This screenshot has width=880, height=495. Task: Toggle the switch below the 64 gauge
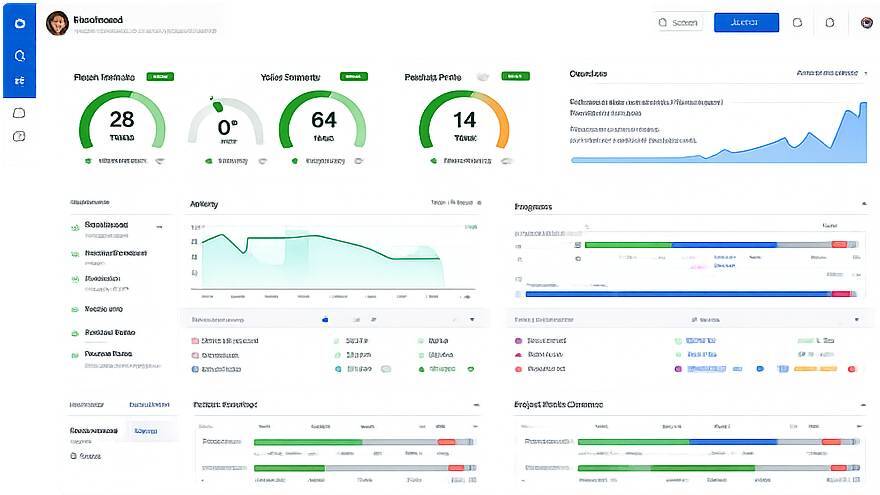(x=359, y=161)
